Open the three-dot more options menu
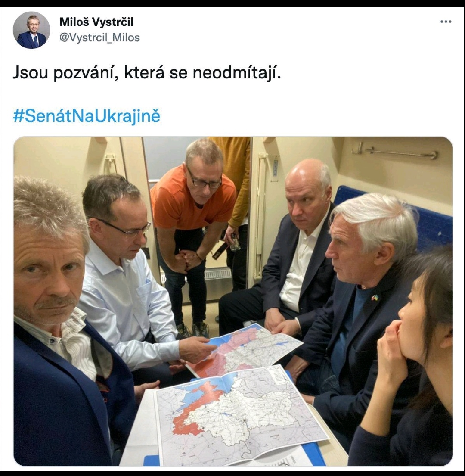 (x=446, y=22)
